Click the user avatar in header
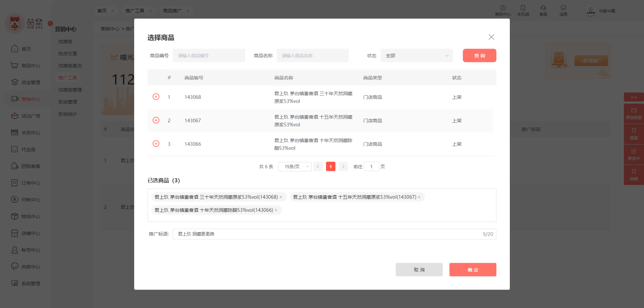This screenshot has height=308, width=644. [x=590, y=11]
